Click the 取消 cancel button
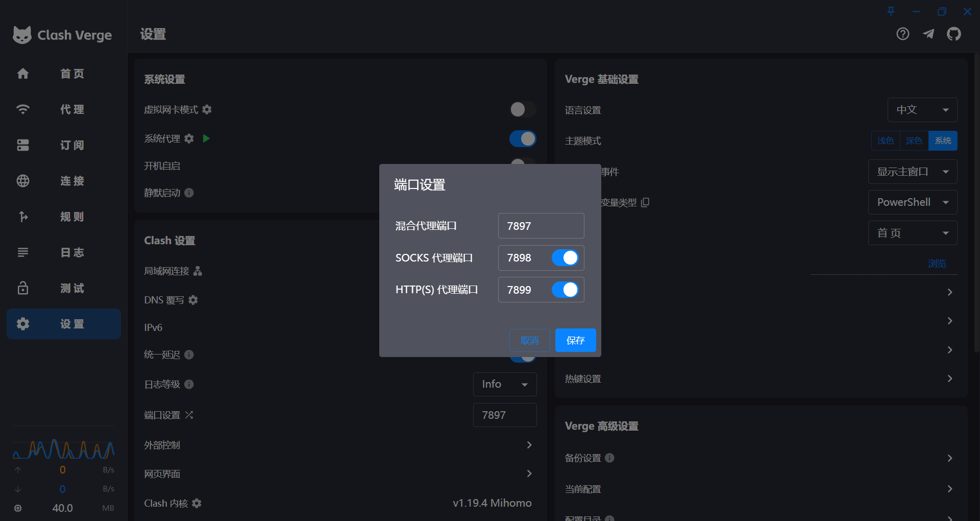The width and height of the screenshot is (980, 521). pyautogui.click(x=529, y=340)
